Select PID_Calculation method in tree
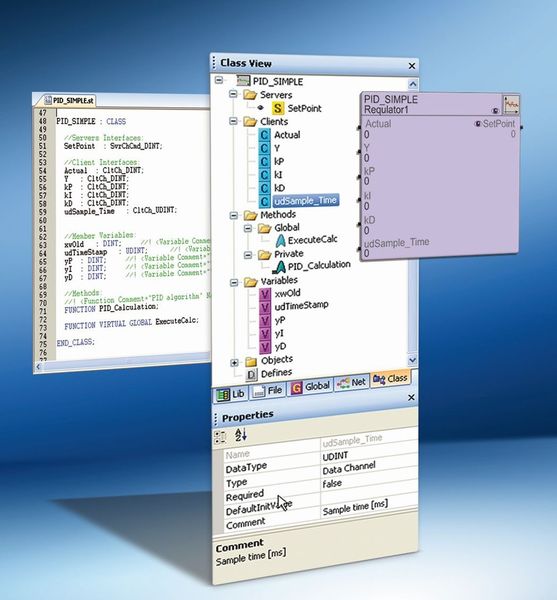 coord(319,265)
